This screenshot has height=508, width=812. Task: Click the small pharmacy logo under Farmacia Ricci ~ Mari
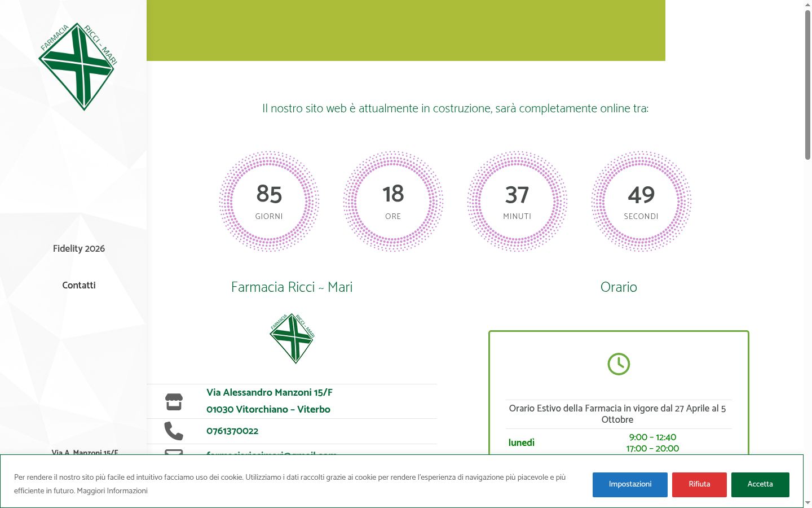[x=292, y=339]
